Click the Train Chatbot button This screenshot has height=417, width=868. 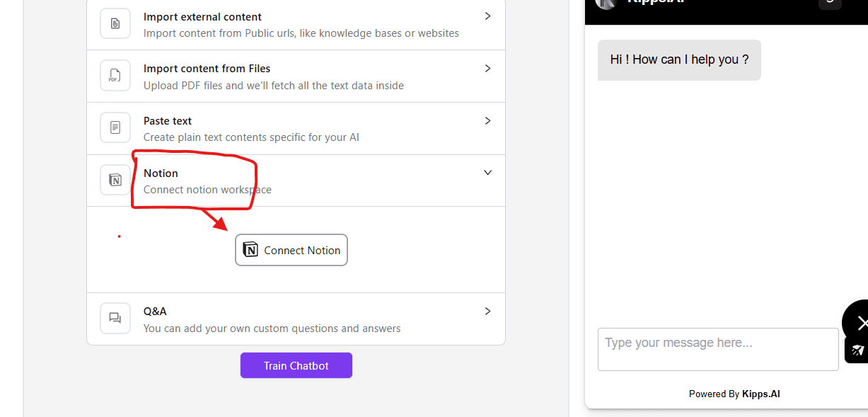(x=296, y=365)
